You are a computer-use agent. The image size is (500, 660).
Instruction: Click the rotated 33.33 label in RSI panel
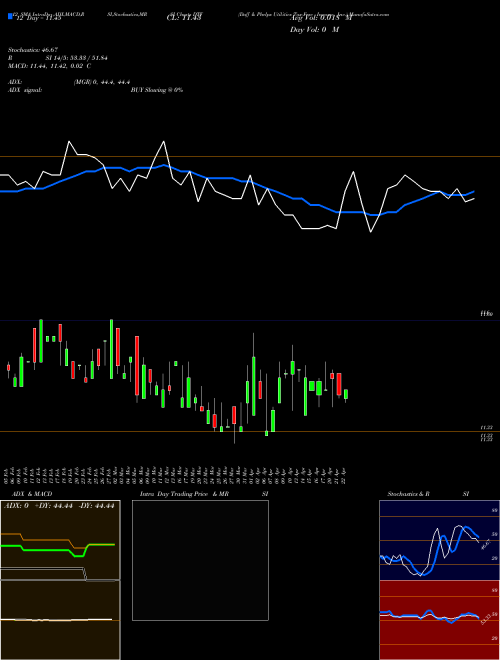[x=486, y=619]
